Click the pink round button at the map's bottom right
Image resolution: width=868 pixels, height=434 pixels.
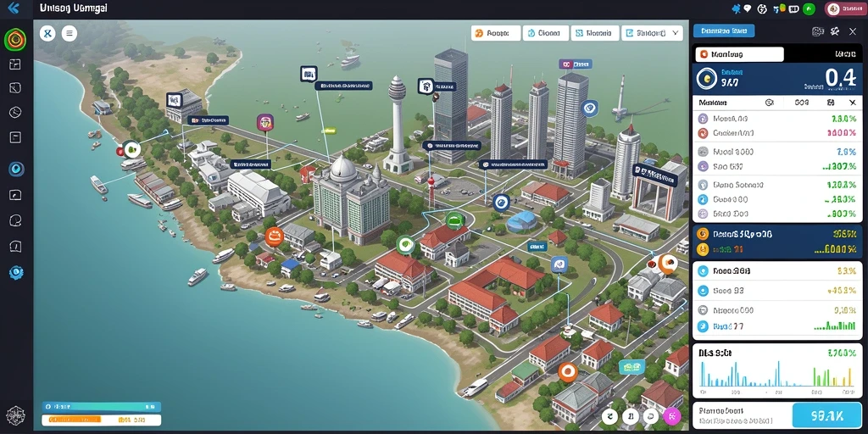coord(671,415)
